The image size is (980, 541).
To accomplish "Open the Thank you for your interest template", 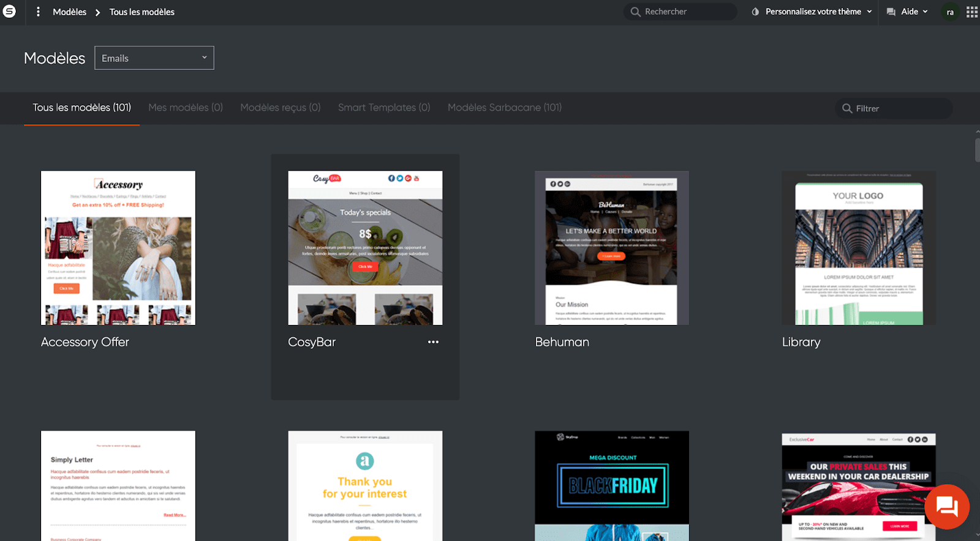I will tap(365, 486).
